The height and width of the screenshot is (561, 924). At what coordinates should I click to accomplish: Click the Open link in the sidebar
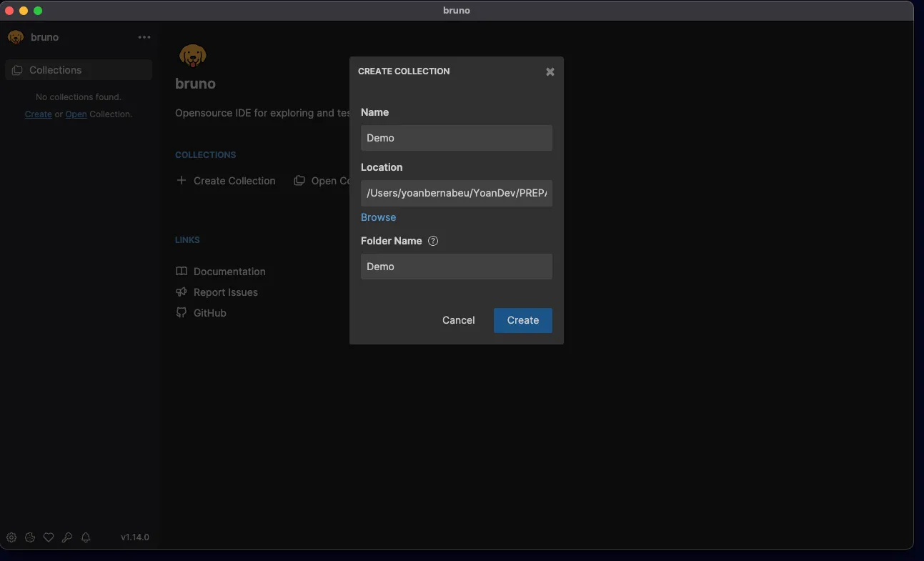76,114
